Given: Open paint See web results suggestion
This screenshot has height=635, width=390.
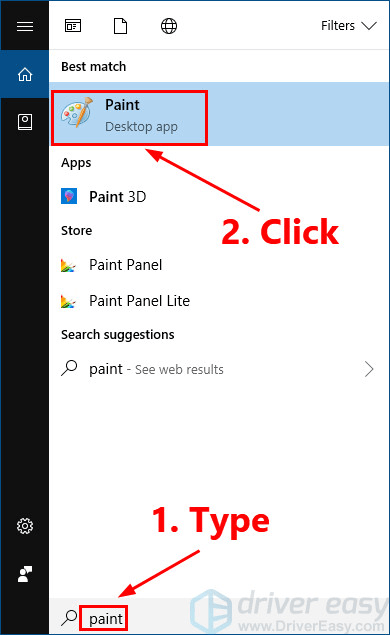Looking at the screenshot, I should point(219,369).
